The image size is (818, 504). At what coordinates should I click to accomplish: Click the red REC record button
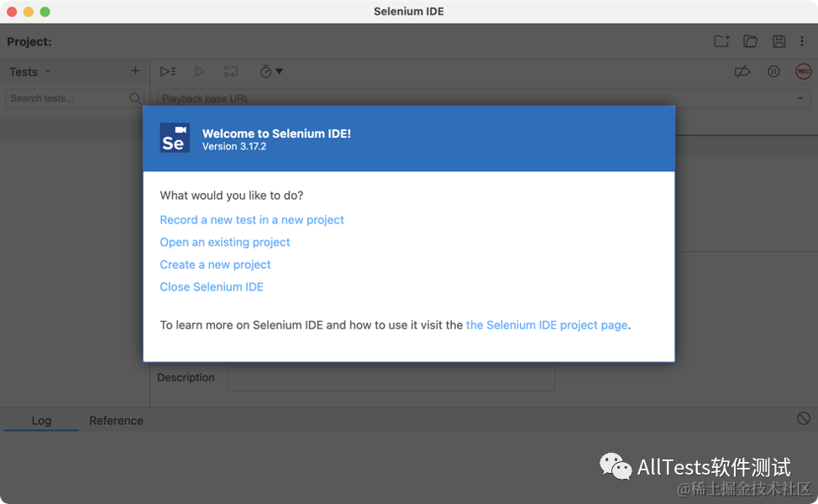click(804, 71)
